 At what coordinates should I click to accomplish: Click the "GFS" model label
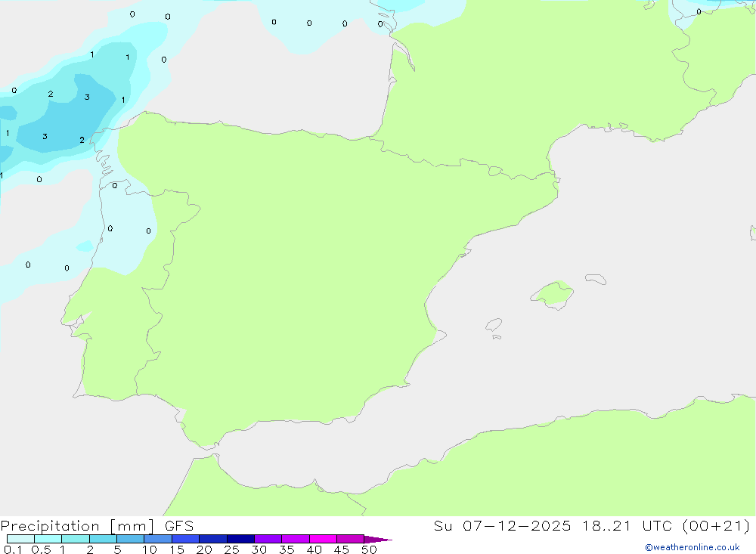179,525
